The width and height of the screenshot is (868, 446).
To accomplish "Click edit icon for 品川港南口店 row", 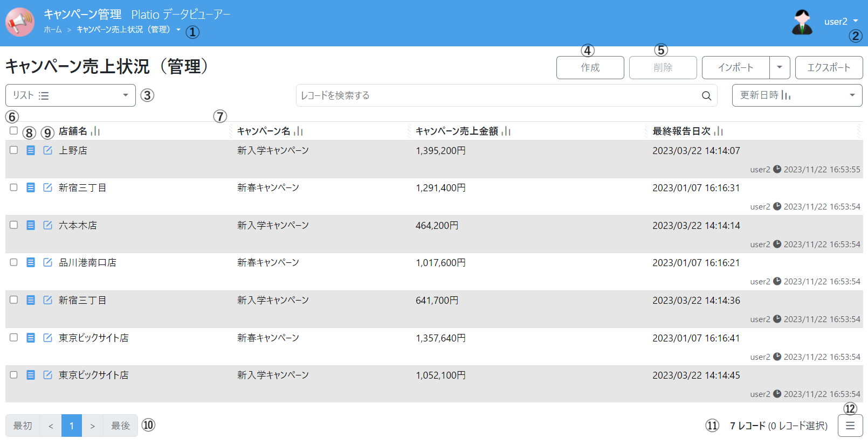I will click(x=48, y=262).
